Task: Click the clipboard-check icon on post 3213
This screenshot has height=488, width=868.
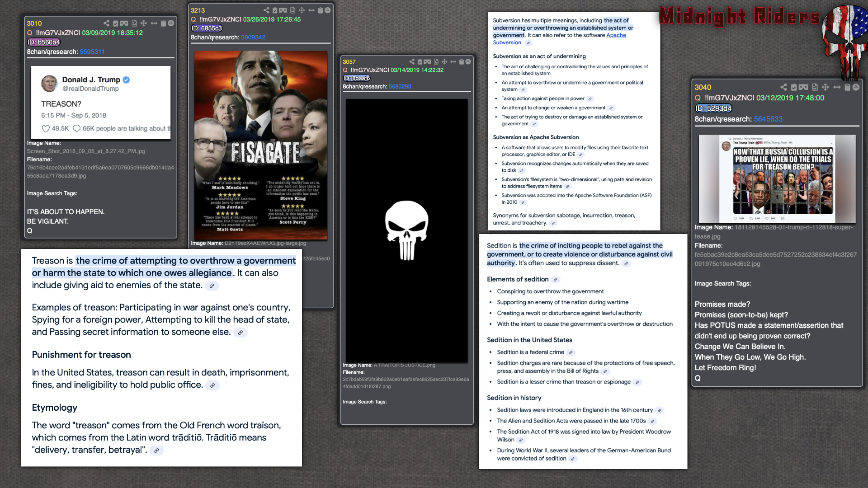Action: click(275, 10)
